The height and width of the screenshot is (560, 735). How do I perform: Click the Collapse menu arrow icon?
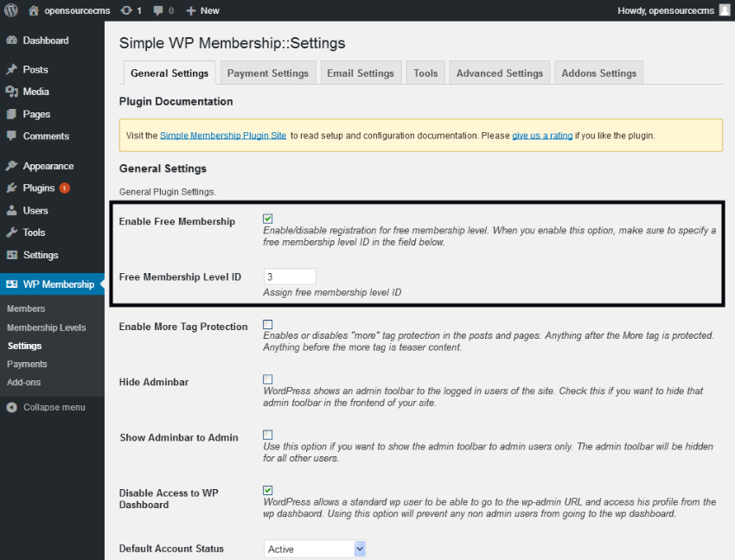[12, 408]
